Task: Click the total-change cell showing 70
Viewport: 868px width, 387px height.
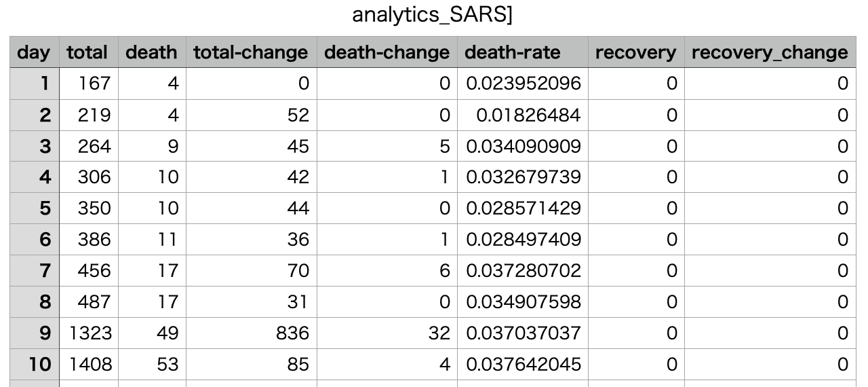Action: point(251,271)
